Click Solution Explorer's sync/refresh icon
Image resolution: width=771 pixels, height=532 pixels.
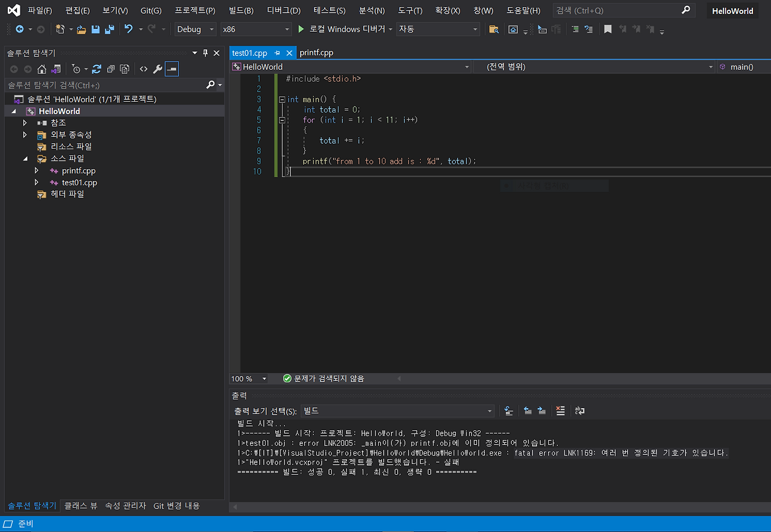pyautogui.click(x=96, y=69)
